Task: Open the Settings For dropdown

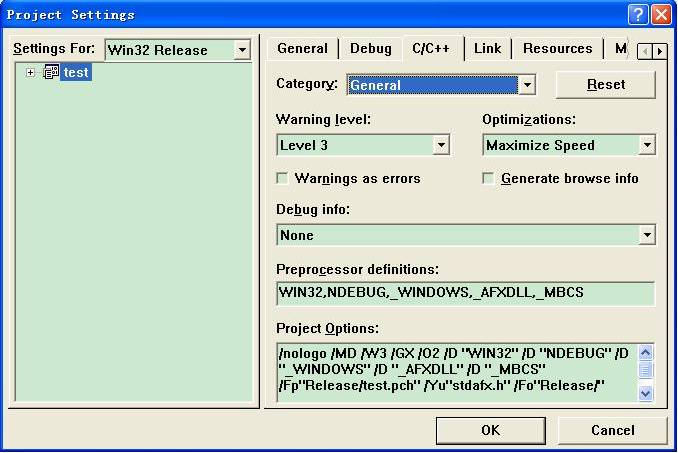Action: tap(242, 50)
